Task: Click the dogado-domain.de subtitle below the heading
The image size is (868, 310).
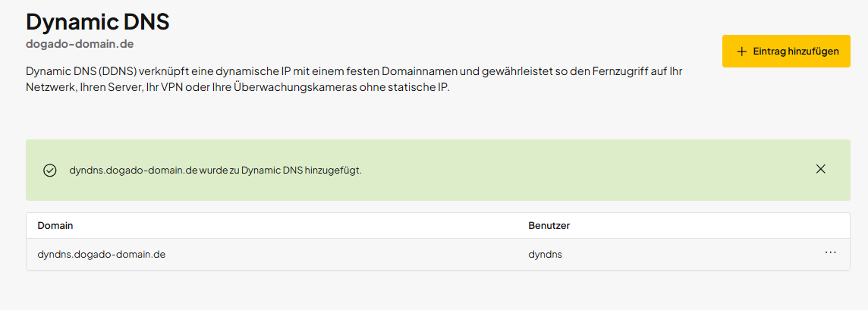Action: pos(80,44)
